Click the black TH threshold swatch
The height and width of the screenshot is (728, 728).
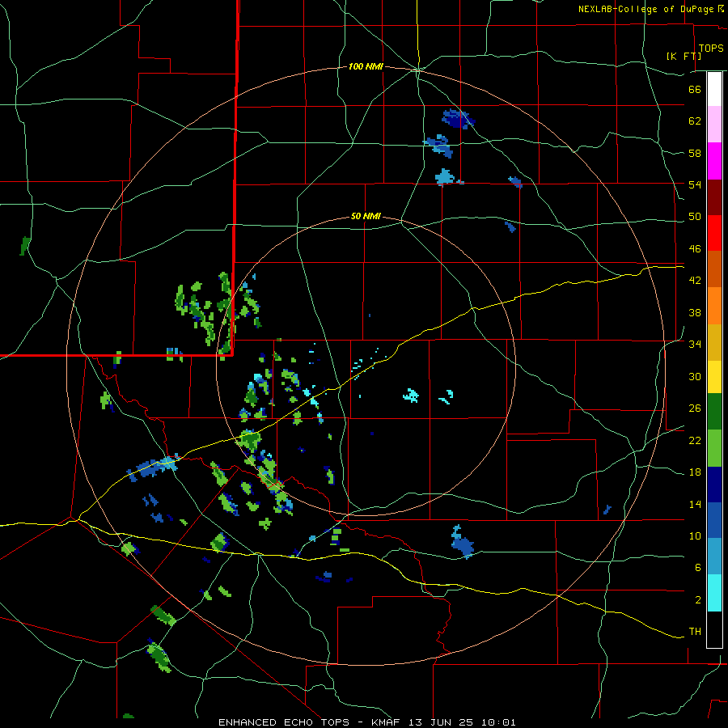tap(714, 629)
